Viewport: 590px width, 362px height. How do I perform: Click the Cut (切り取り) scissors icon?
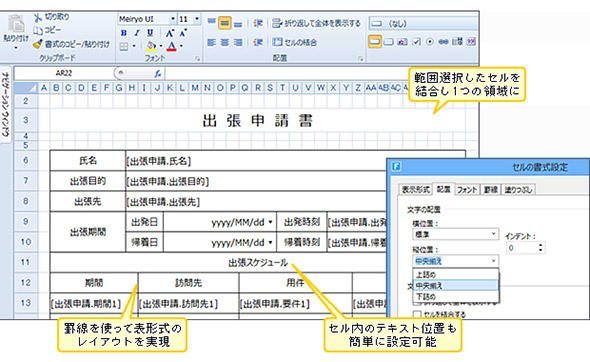37,17
